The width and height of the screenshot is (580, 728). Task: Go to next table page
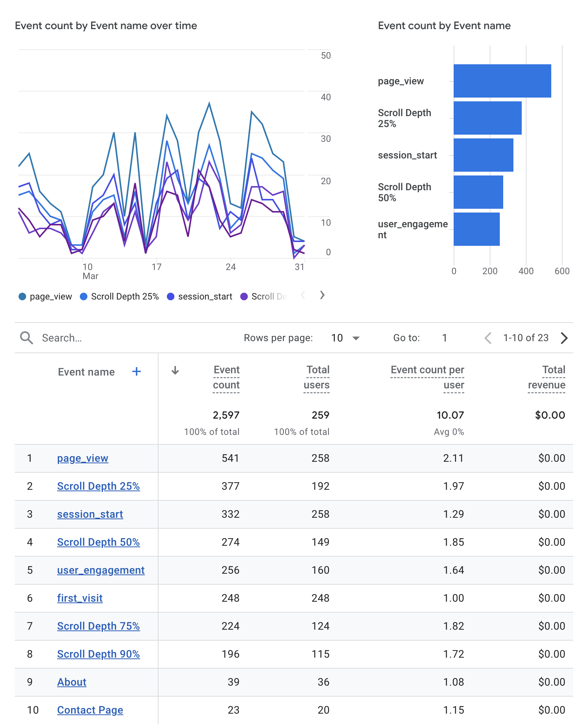pyautogui.click(x=564, y=338)
